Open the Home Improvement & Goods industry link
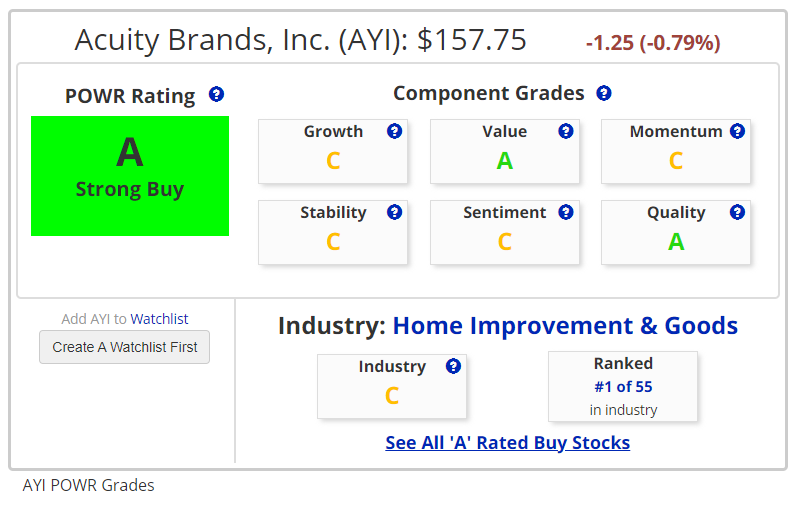The image size is (800, 509). click(x=565, y=325)
